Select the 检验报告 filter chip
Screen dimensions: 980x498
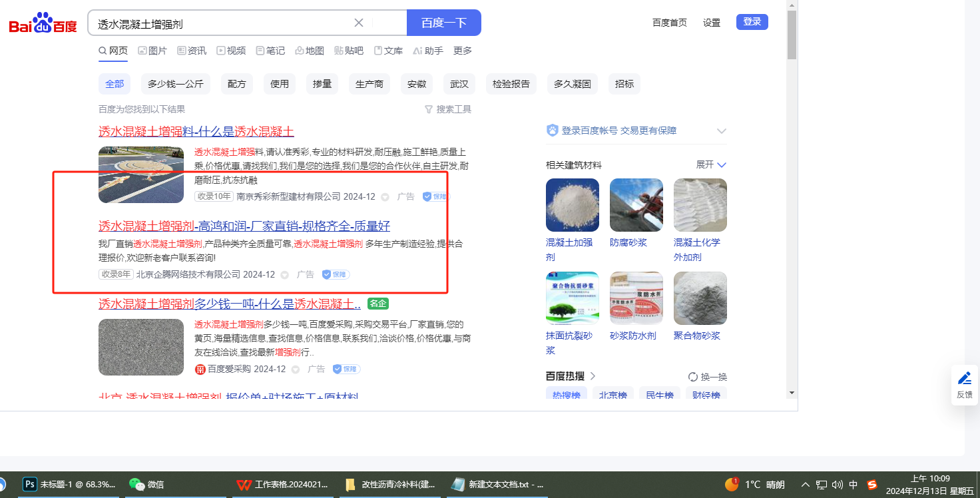point(511,84)
